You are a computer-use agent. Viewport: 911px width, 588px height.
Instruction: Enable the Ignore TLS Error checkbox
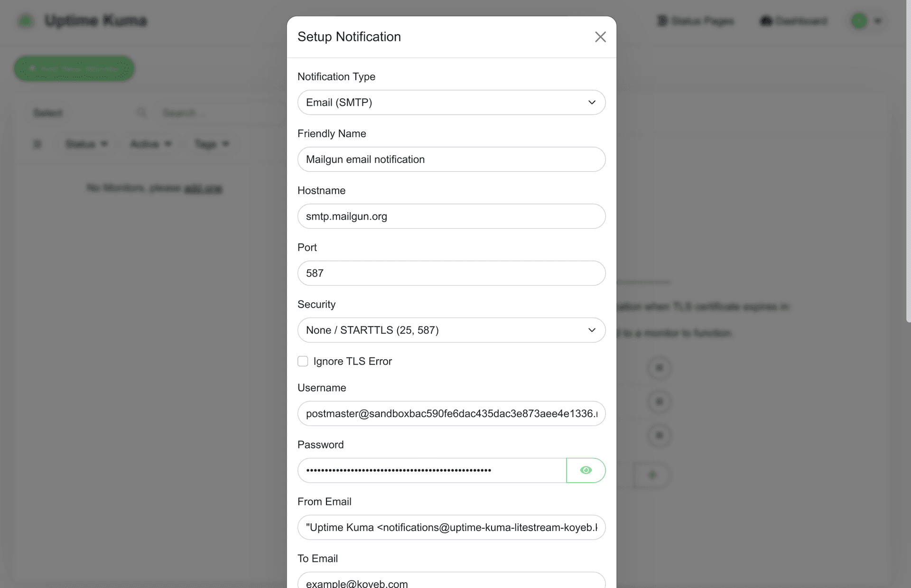click(x=303, y=361)
